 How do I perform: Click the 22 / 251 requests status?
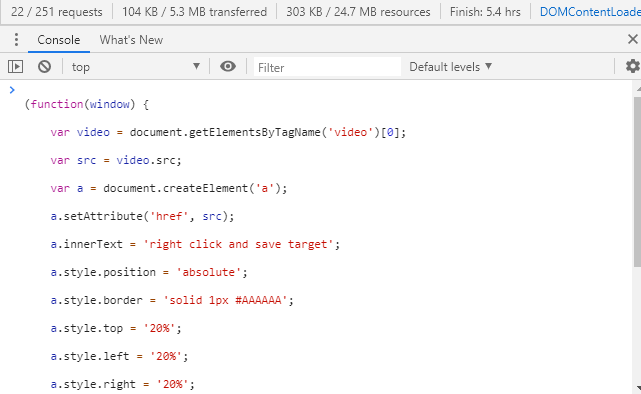tap(57, 12)
